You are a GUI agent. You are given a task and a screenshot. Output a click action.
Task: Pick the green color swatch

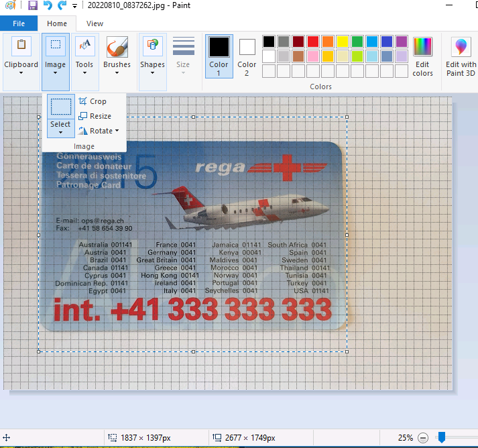[x=357, y=42]
